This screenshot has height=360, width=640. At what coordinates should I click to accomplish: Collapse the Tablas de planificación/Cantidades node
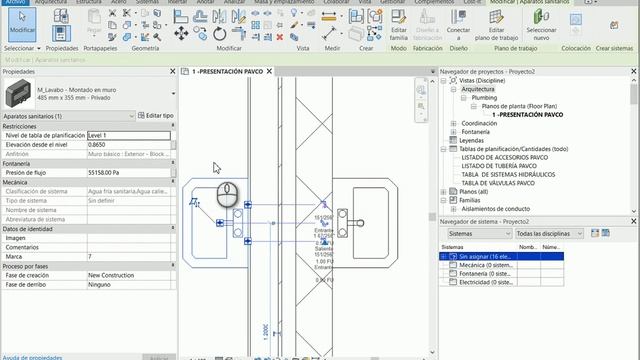[x=443, y=149]
